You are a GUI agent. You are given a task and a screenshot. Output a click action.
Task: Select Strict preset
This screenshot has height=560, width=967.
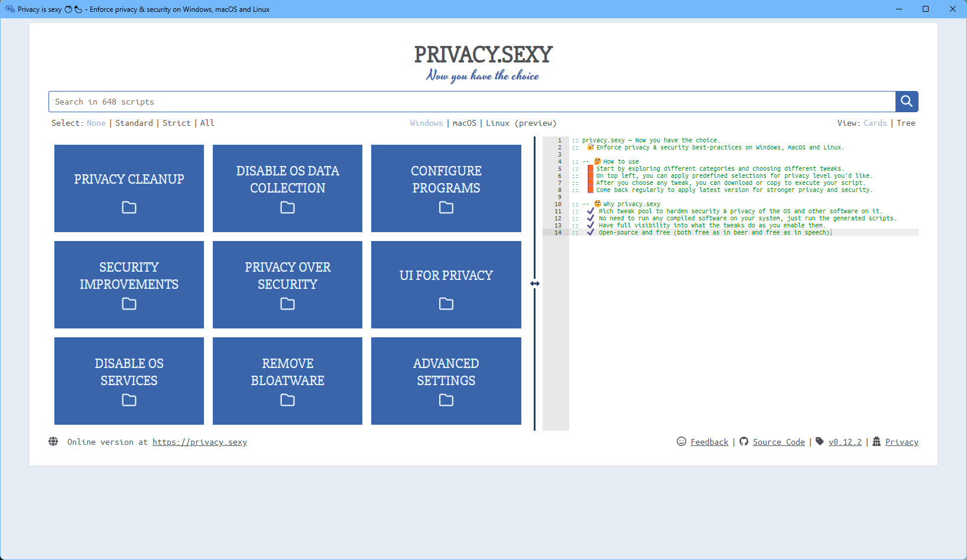pos(177,123)
